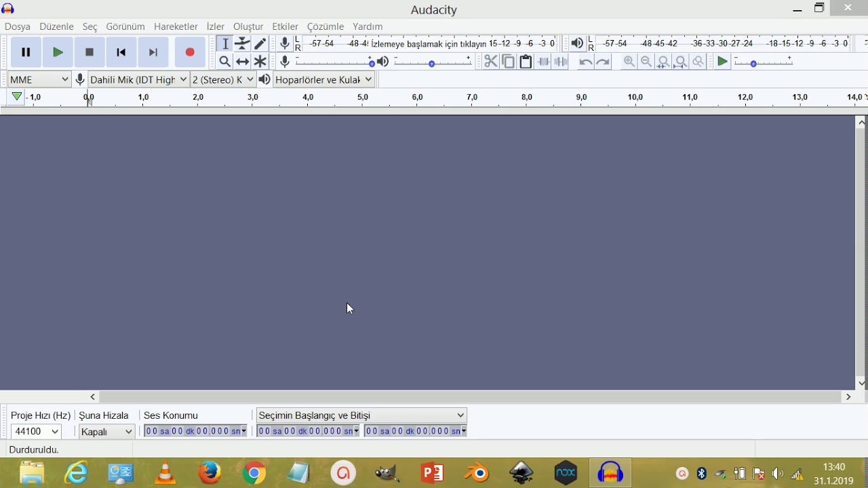Select the Zoom magnifier tool
This screenshot has height=488, width=868.
pos(225,62)
